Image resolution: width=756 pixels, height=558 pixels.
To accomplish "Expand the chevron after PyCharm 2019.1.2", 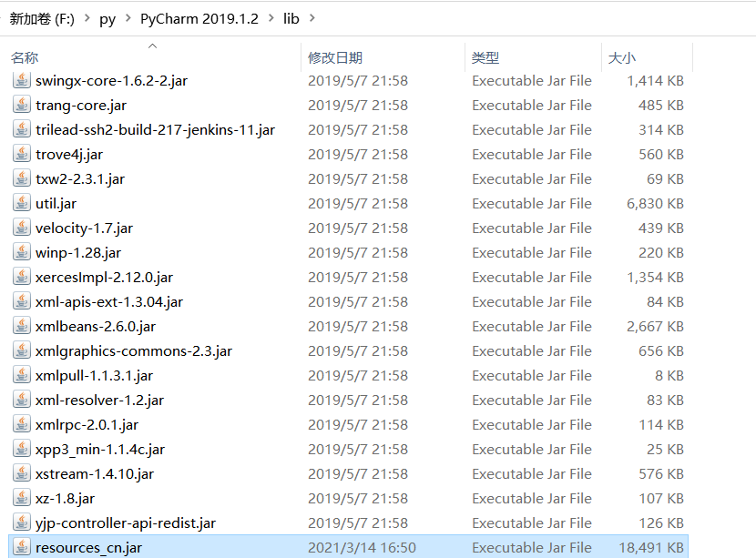I will coord(271,18).
